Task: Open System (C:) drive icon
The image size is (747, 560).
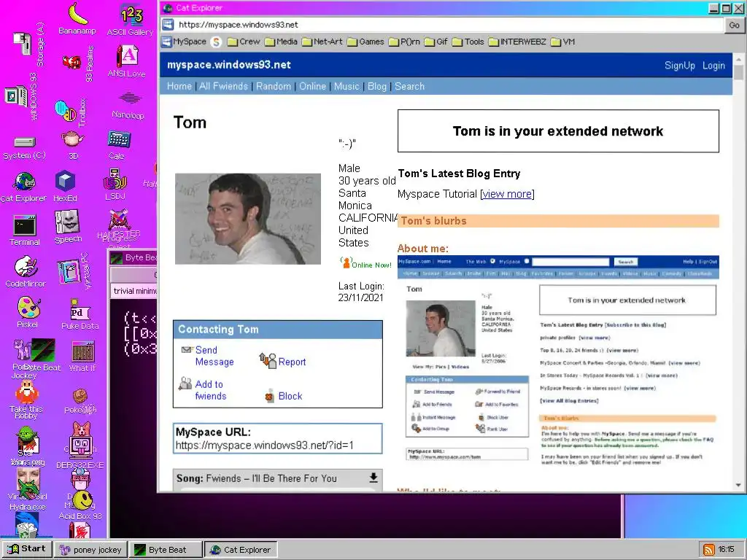Action: 24,147
